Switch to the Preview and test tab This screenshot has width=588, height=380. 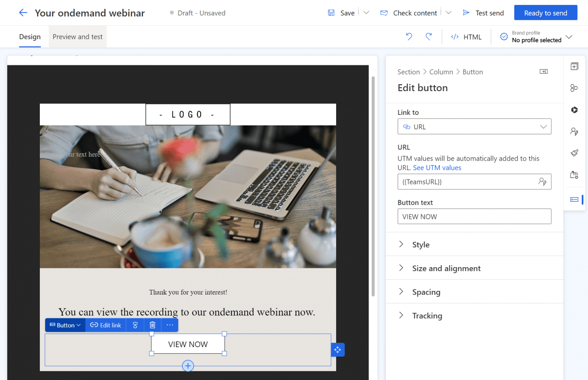77,36
